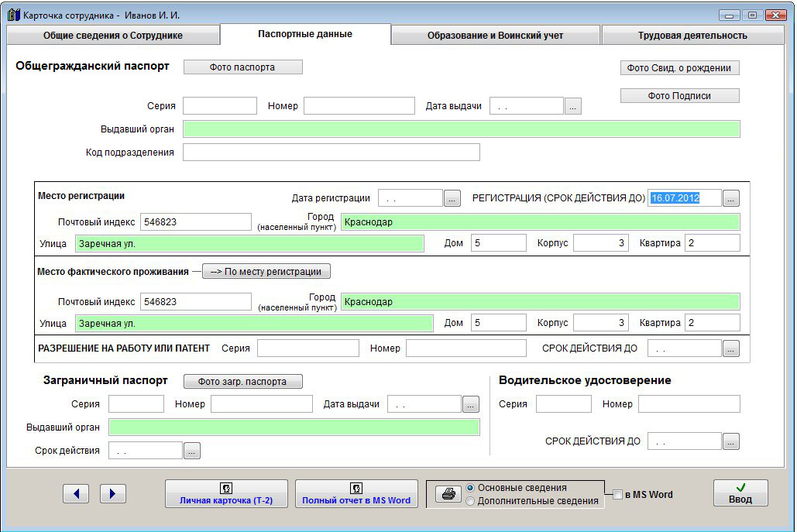Open date picker for driver license СРОК ДЕЙСТВИЯ ДО

pos(731,441)
